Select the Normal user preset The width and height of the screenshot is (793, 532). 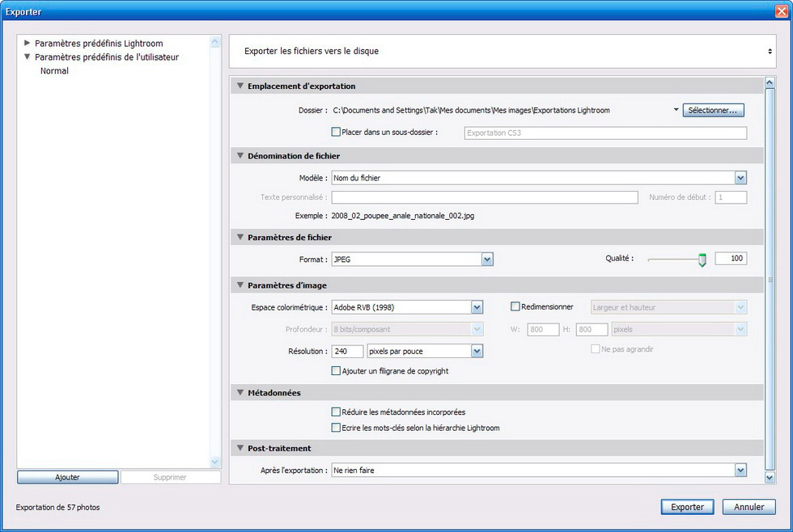(x=54, y=71)
